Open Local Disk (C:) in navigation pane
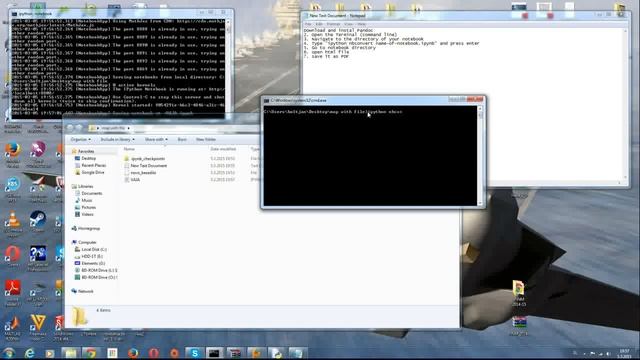The image size is (640, 360). tap(94, 249)
